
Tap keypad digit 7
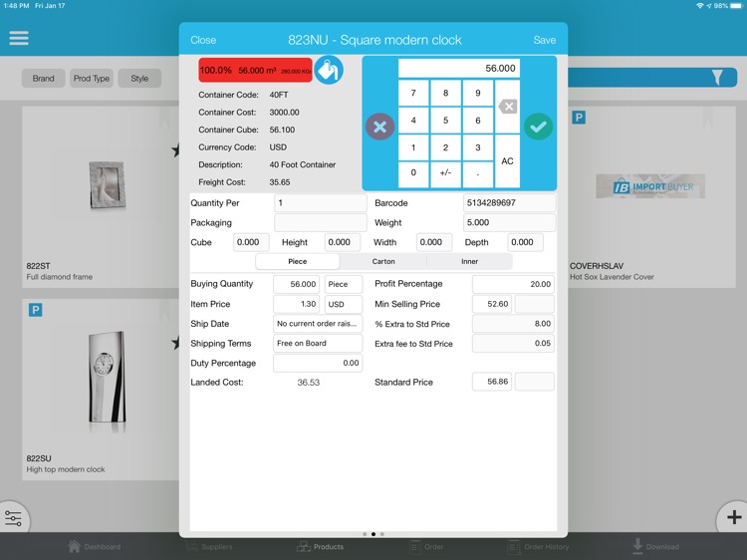413,93
